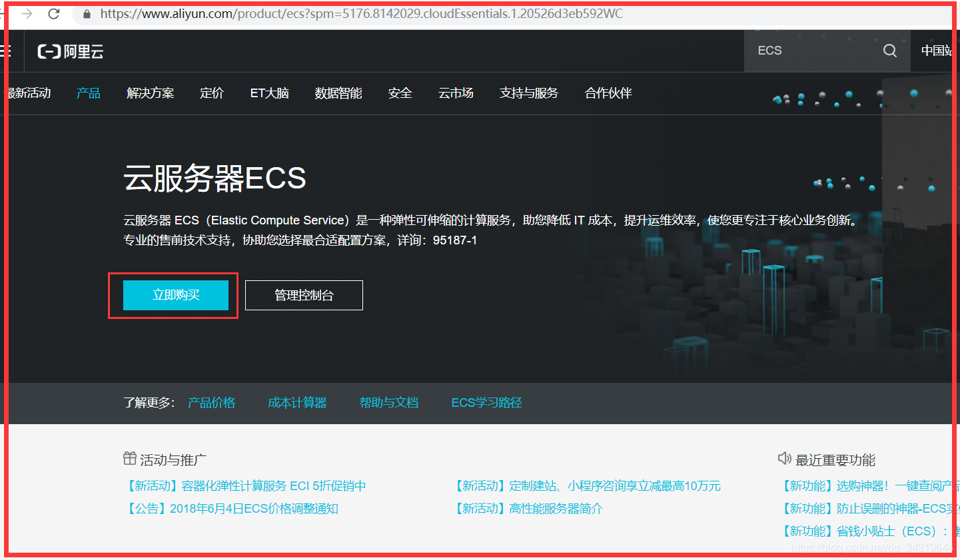Open the ECS学习路径 link
Screen dimensions: 960x560
tap(487, 403)
